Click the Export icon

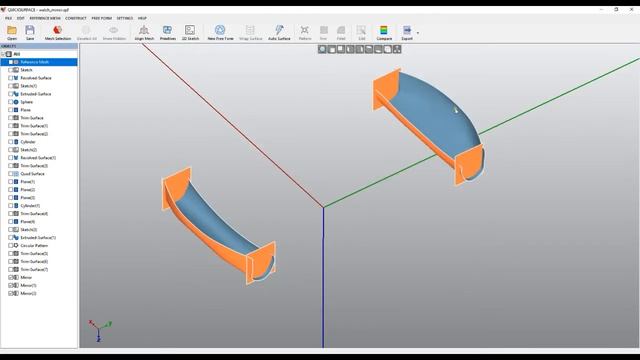tap(407, 32)
